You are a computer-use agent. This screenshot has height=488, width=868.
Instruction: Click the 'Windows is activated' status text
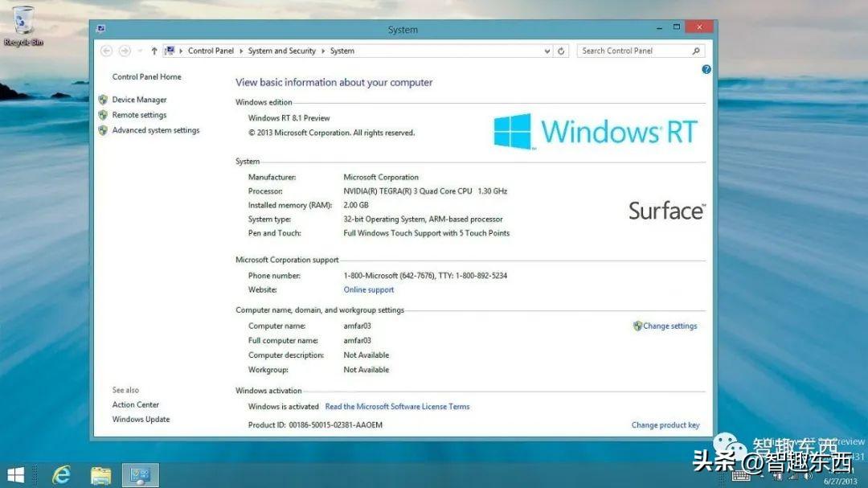click(x=284, y=407)
